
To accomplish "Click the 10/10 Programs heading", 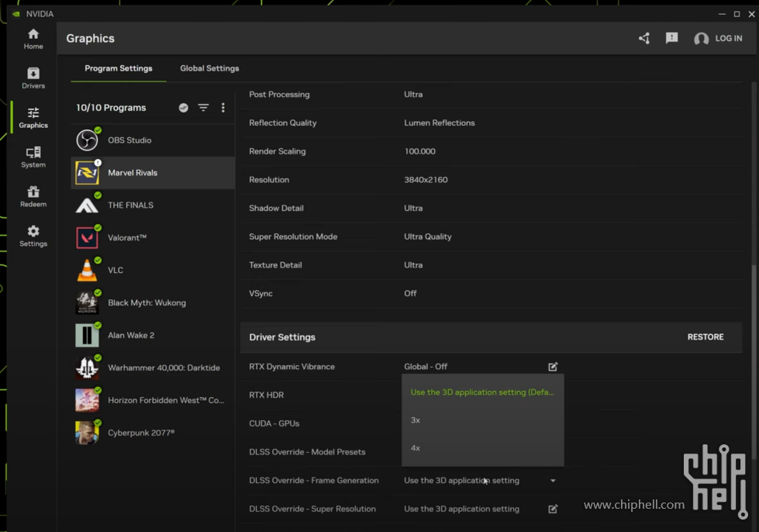I will pos(111,108).
